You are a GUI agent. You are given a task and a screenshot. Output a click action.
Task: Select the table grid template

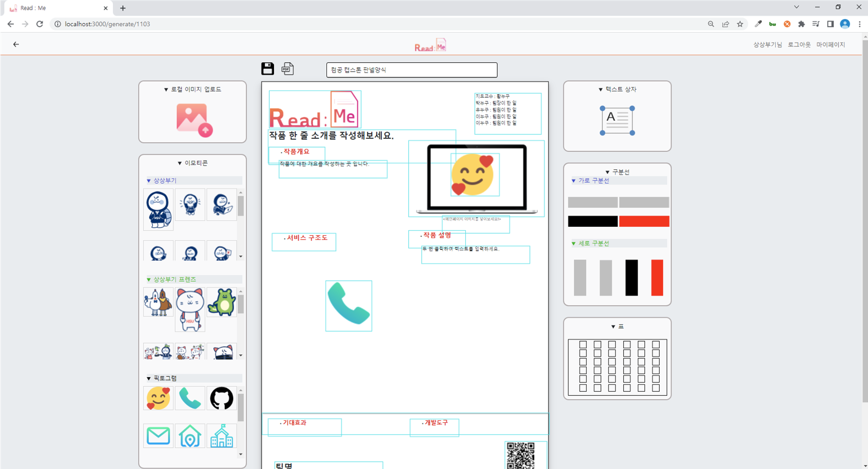(x=617, y=367)
